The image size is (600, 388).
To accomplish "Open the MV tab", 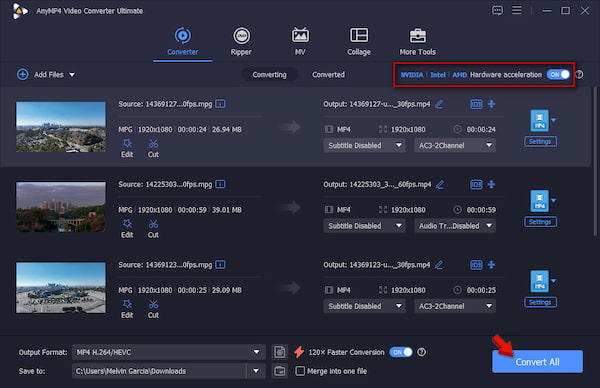I will pos(300,42).
